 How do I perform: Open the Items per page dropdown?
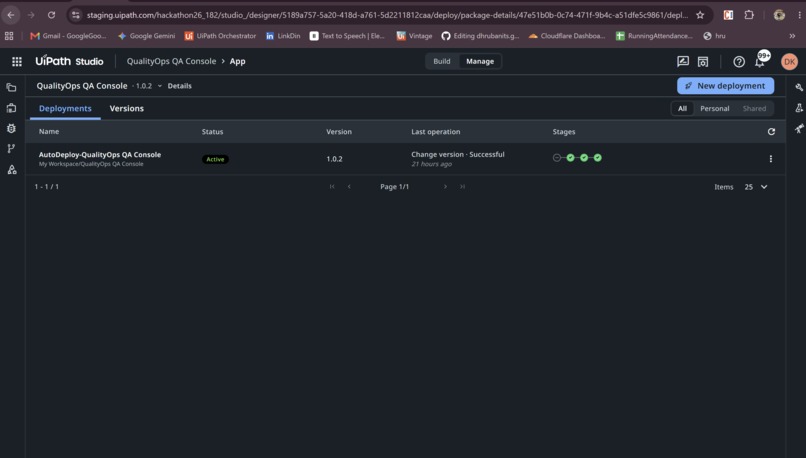756,187
